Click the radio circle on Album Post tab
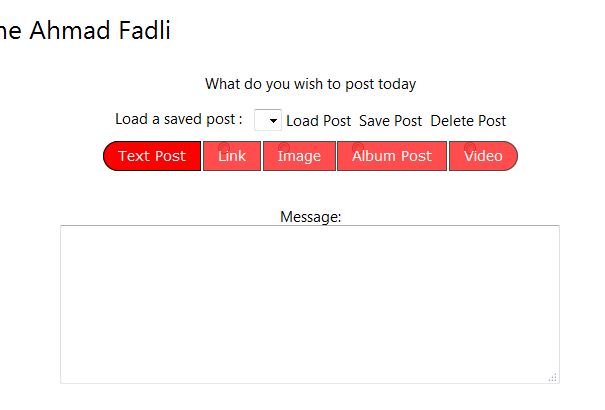605x410 pixels. pyautogui.click(x=358, y=148)
